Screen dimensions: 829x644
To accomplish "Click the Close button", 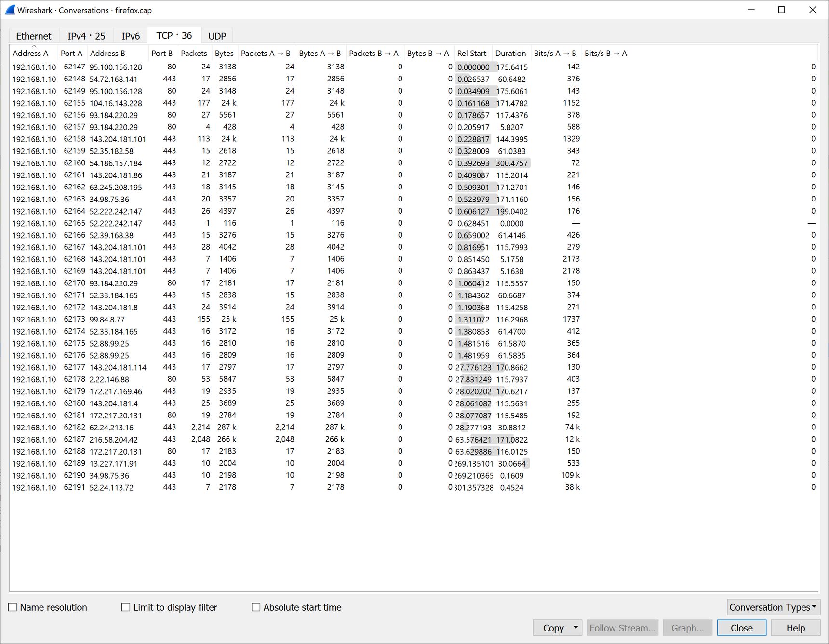I will (x=741, y=628).
